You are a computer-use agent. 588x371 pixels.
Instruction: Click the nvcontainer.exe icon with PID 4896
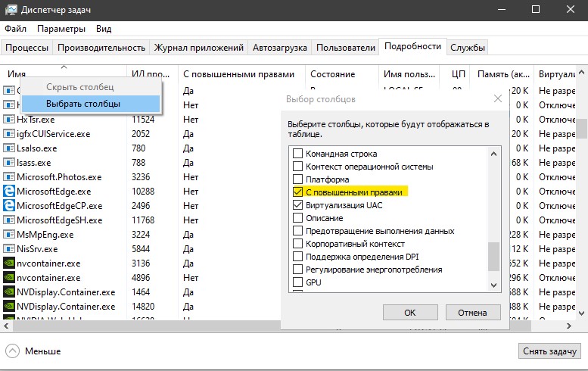click(8, 278)
